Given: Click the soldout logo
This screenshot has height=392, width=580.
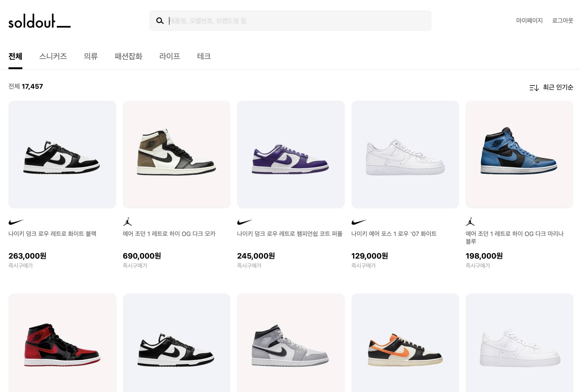Looking at the screenshot, I should tap(40, 21).
